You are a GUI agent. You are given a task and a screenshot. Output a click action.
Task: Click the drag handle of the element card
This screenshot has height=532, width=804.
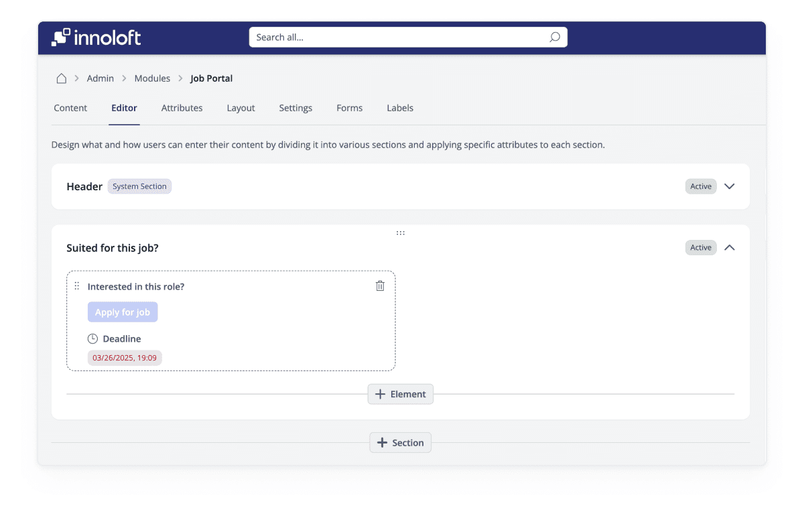(76, 286)
